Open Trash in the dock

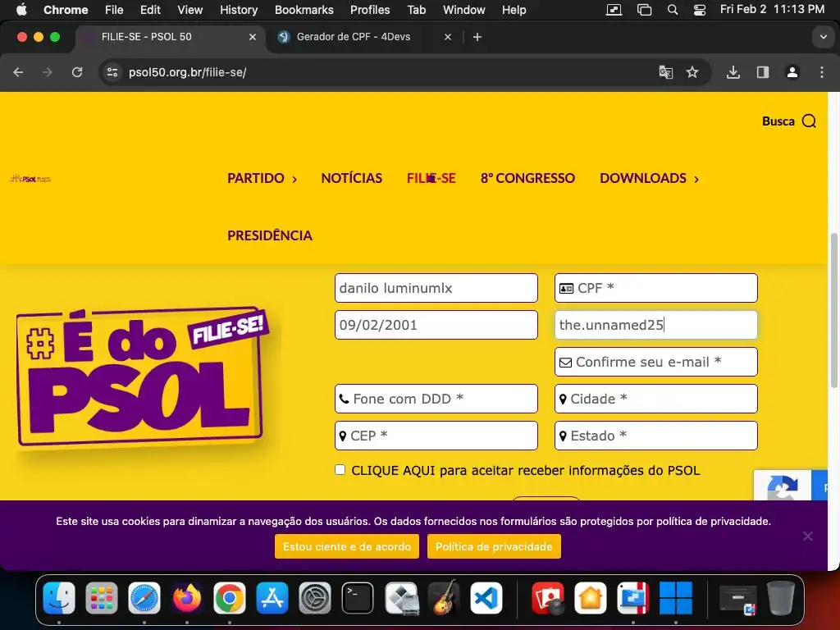781,597
